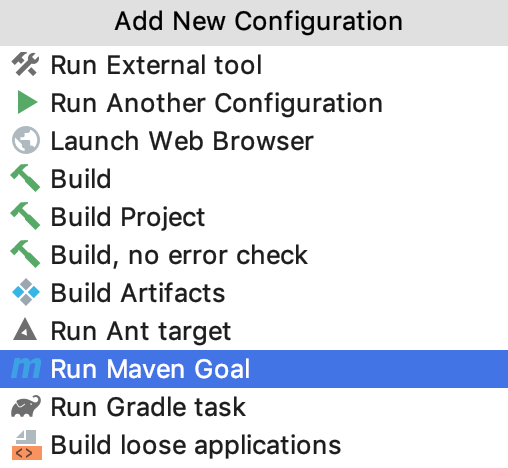The width and height of the screenshot is (508, 468).
Task: Click the hammer icon beside Build Project
Action: (25, 216)
